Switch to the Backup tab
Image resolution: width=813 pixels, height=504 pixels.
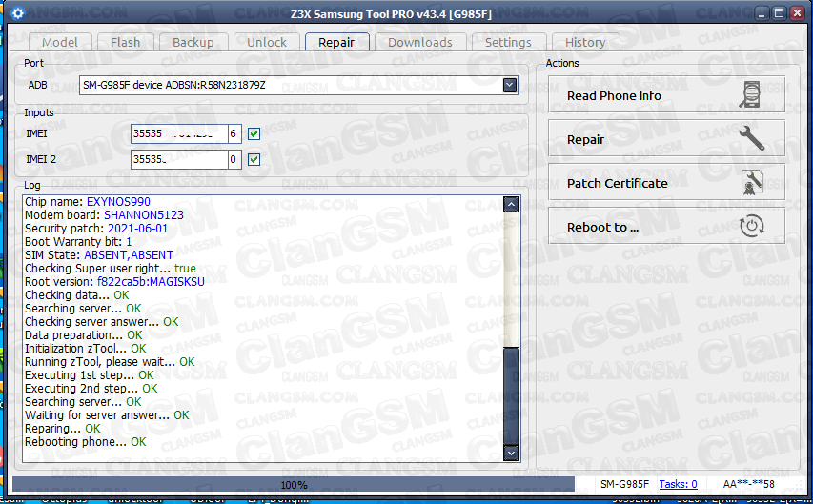(x=193, y=42)
